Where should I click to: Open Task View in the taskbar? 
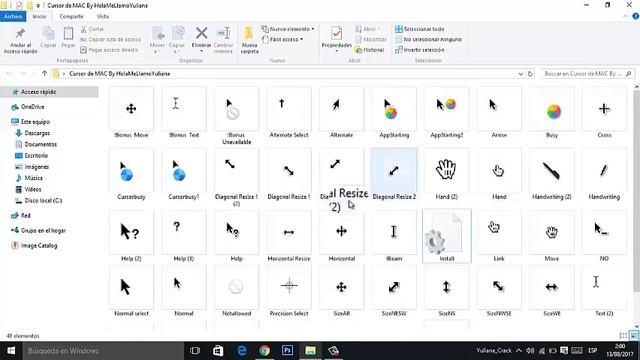pyautogui.click(x=195, y=351)
